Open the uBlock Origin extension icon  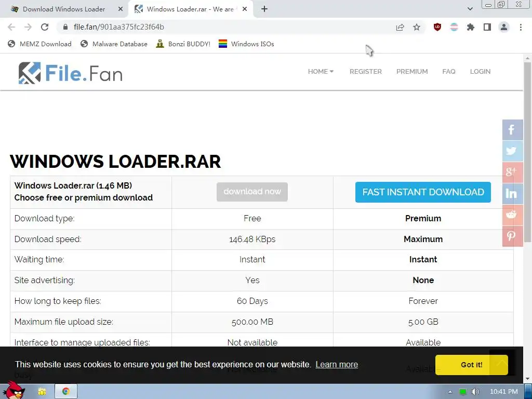click(437, 27)
